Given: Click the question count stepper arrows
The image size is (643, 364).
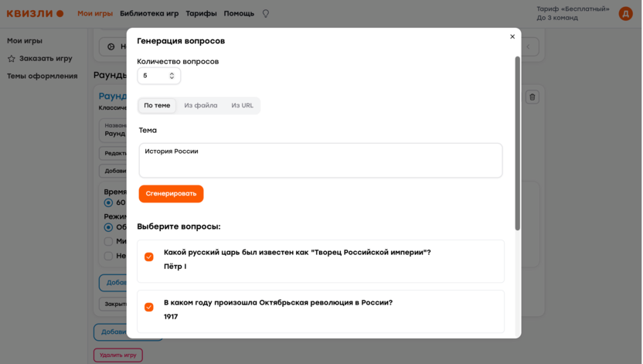Looking at the screenshot, I should coord(172,76).
